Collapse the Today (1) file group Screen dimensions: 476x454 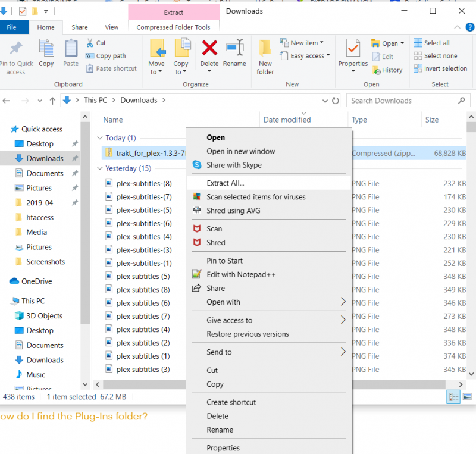coord(100,138)
